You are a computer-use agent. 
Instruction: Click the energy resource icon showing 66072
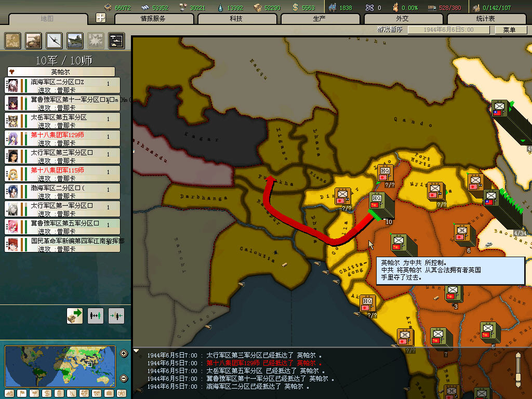tap(108, 7)
